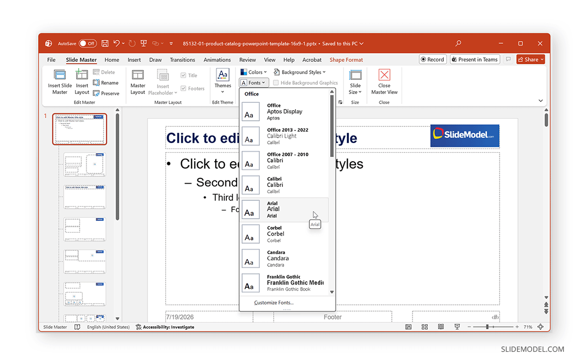Viewport: 588px width, 364px height.
Task: Open the File tab
Action: [x=51, y=60]
